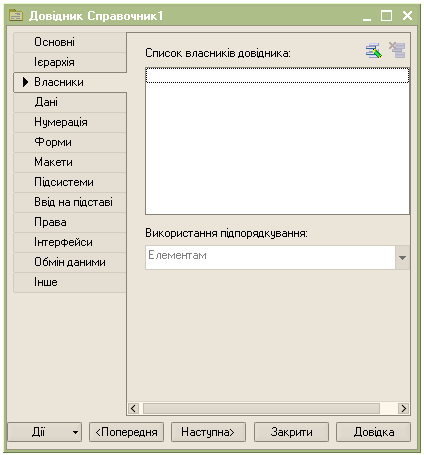Click the <Попередня button
Image resolution: width=424 pixels, height=455 pixels.
coord(126,432)
